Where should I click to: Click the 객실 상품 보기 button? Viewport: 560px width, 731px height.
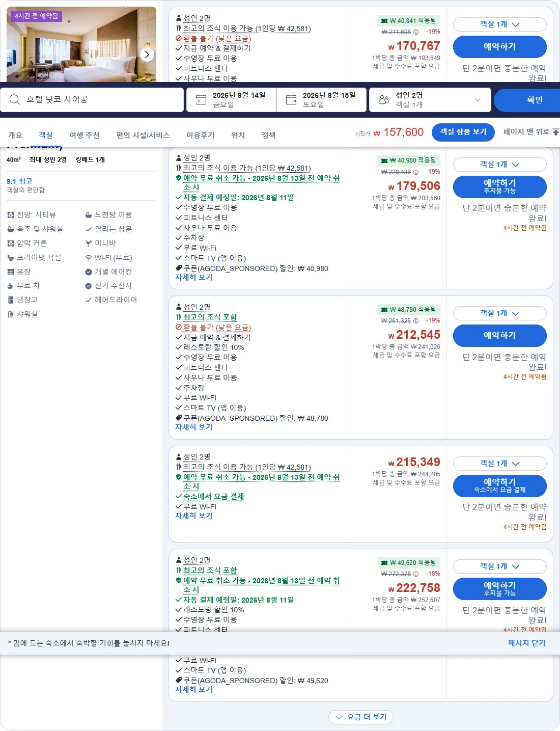coord(463,132)
